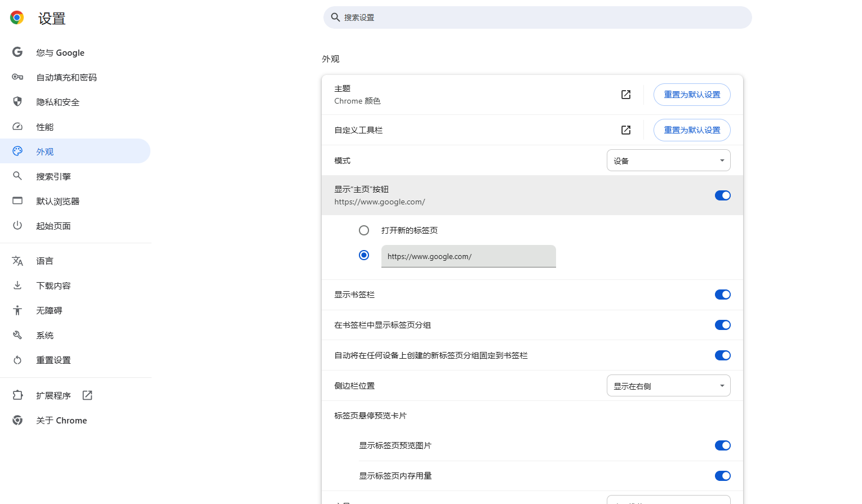The height and width of the screenshot is (504, 862).
Task: Click the Chrome logo next to 设置
Action: click(x=17, y=18)
